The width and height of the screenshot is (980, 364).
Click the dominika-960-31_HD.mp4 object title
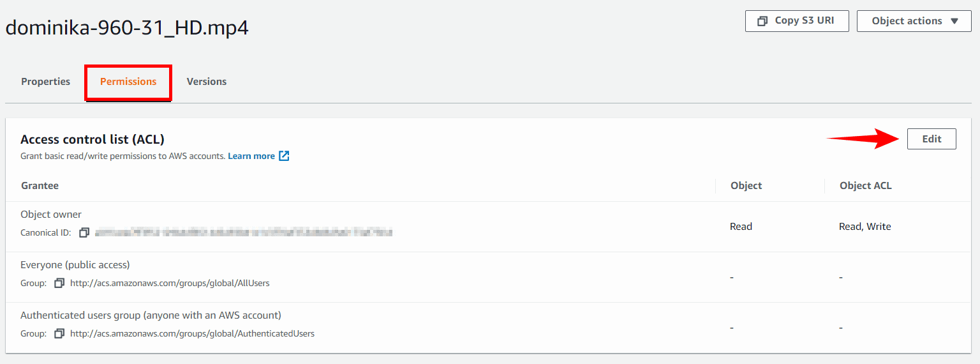click(127, 29)
